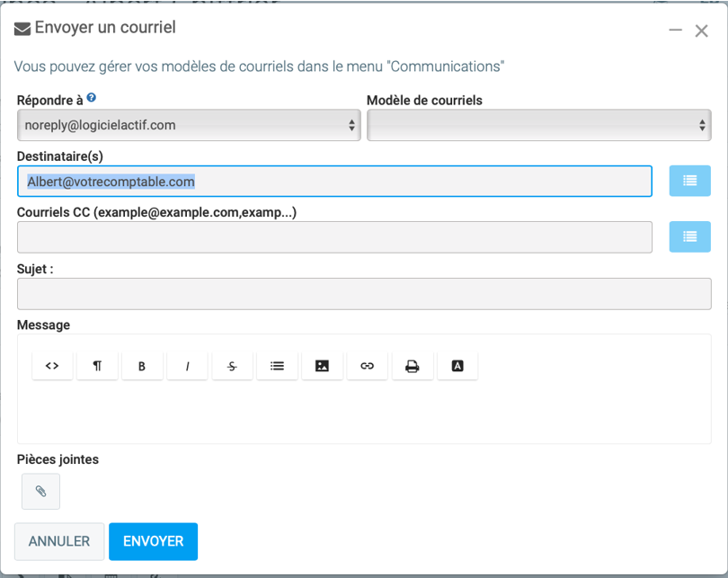Click ANNULER to cancel the email
Image resolution: width=728 pixels, height=578 pixels.
click(x=59, y=541)
